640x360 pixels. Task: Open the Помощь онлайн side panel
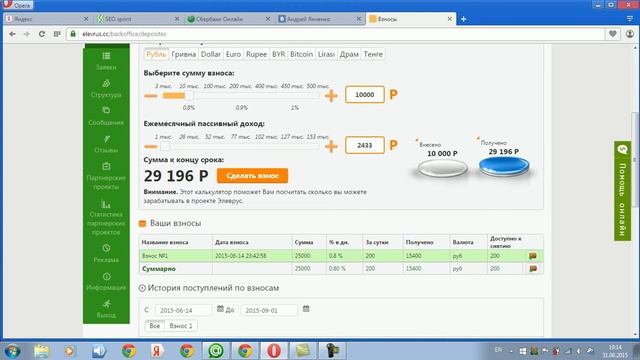point(622,191)
